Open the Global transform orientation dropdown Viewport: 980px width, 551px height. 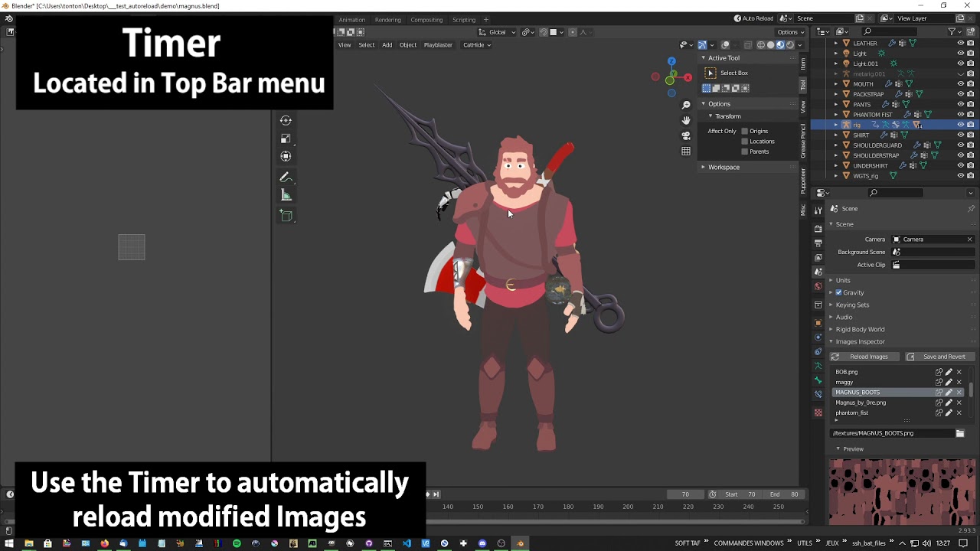pos(496,32)
